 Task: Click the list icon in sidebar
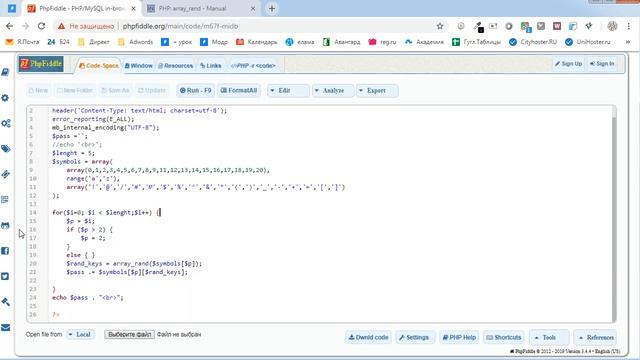pyautogui.click(x=5, y=200)
